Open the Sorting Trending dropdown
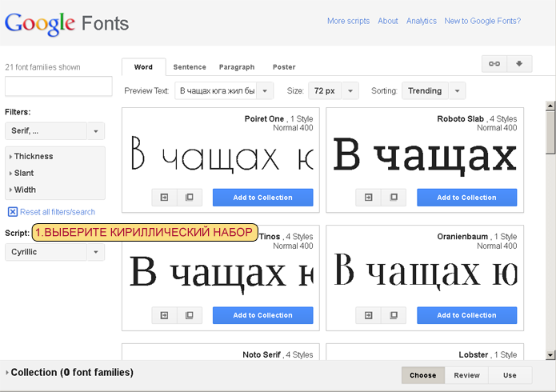556x392 pixels. (434, 91)
